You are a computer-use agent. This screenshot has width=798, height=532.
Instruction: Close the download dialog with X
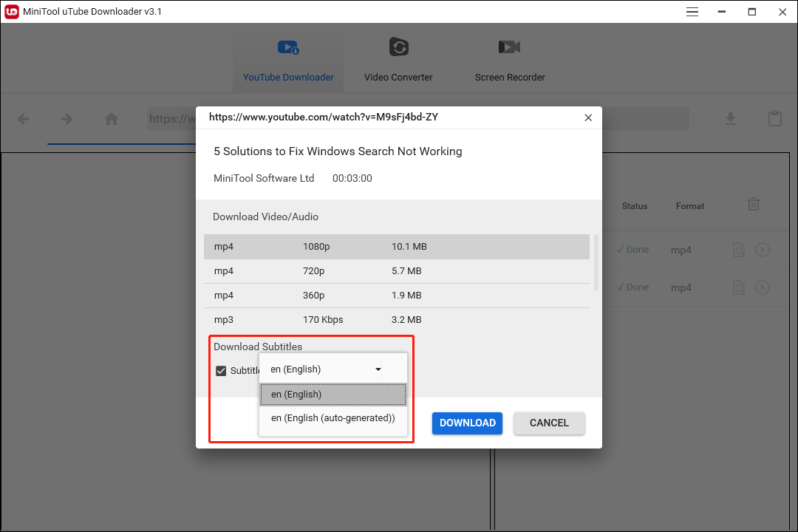[588, 117]
